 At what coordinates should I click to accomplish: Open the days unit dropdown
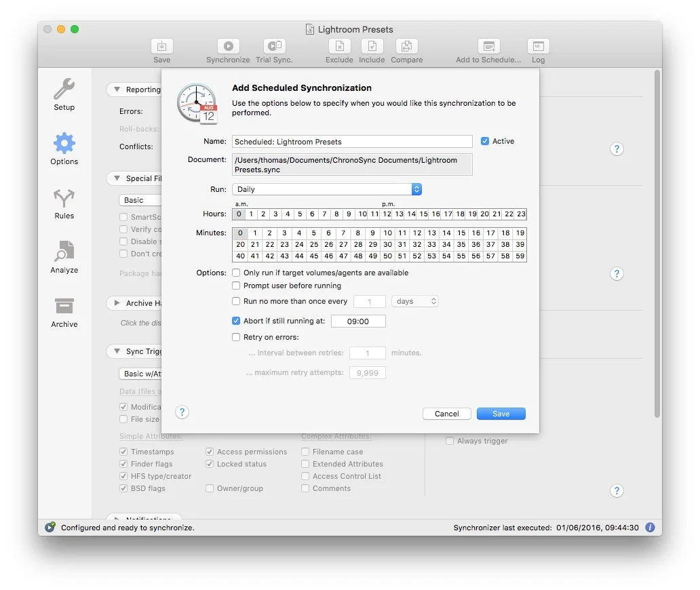point(415,301)
